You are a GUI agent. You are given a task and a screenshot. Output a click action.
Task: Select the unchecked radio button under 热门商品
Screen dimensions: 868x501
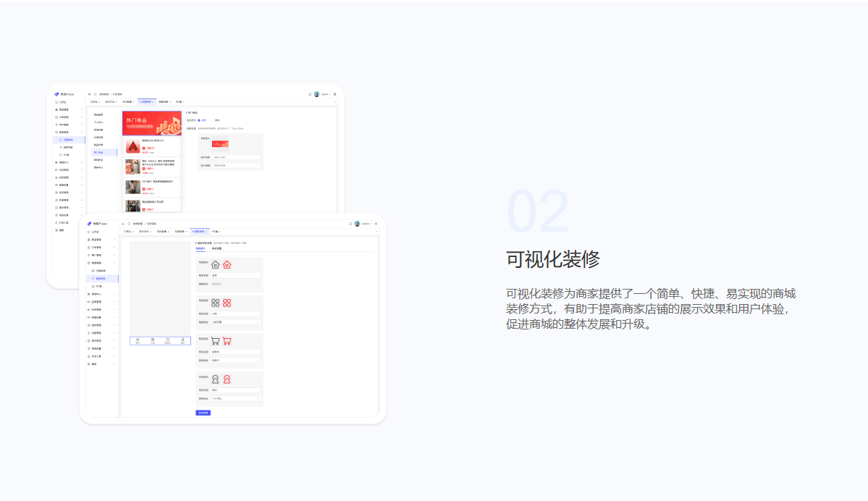212,120
